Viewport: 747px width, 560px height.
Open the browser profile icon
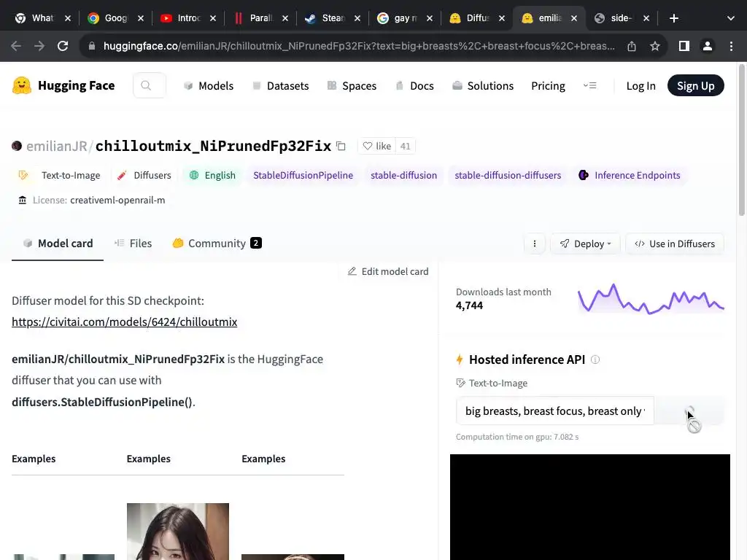coord(708,46)
